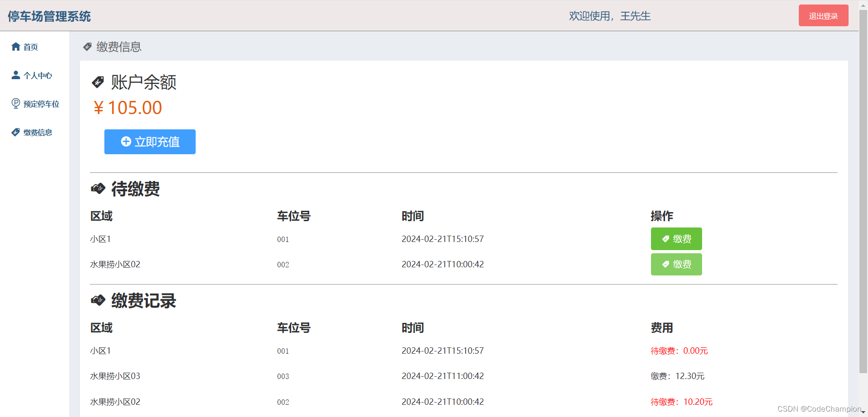Go to 个人中心 in the sidebar
The width and height of the screenshot is (868, 417).
click(38, 76)
